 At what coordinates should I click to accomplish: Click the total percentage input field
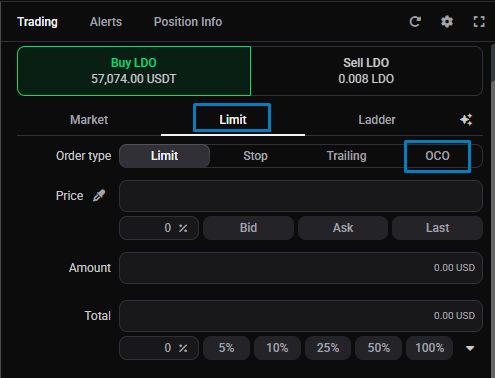click(x=159, y=348)
